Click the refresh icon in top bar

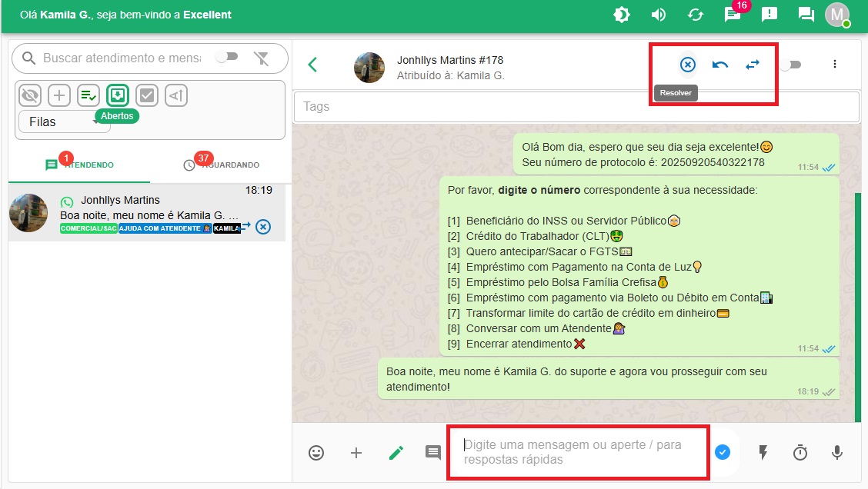696,15
